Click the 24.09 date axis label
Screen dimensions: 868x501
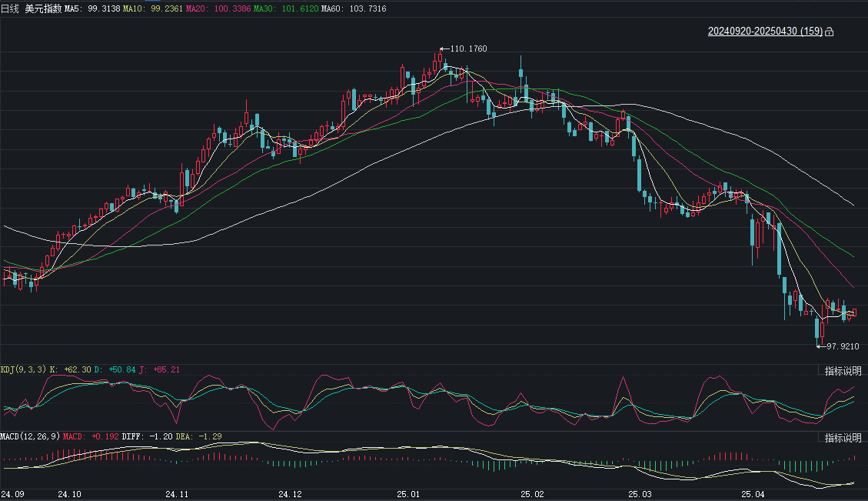(x=12, y=494)
